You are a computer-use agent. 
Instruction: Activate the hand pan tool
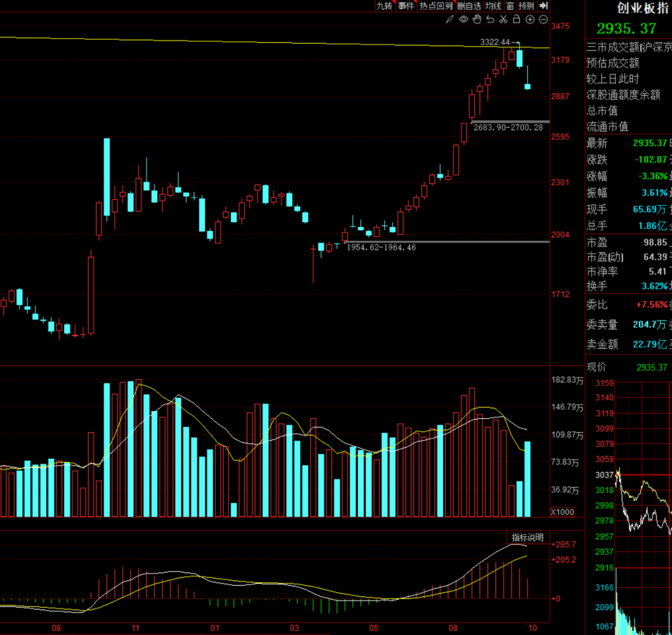pyautogui.click(x=477, y=19)
